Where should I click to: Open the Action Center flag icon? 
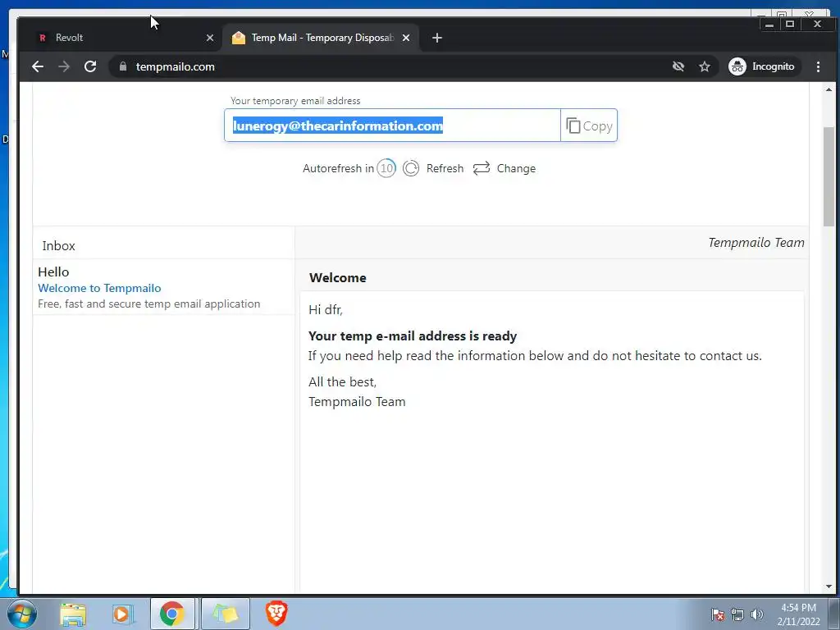(718, 614)
